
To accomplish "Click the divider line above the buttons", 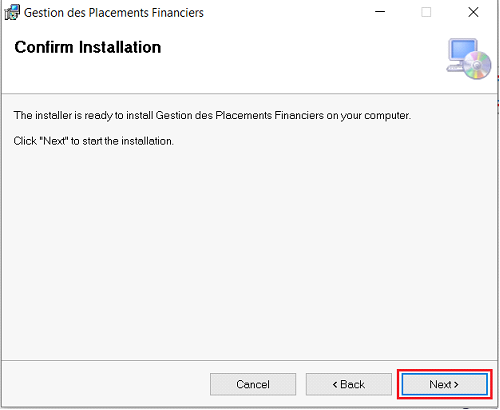I will click(249, 360).
